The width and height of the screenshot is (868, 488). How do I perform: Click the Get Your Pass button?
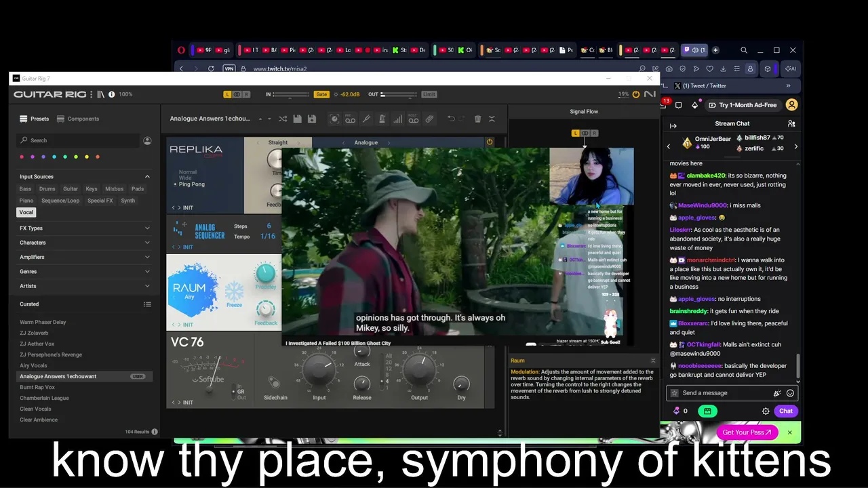pyautogui.click(x=747, y=432)
